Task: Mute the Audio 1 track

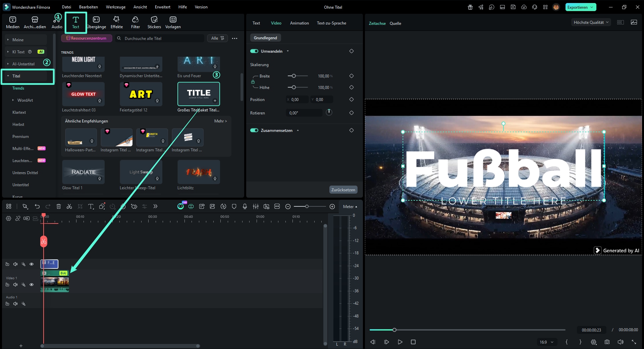Action: [15, 304]
